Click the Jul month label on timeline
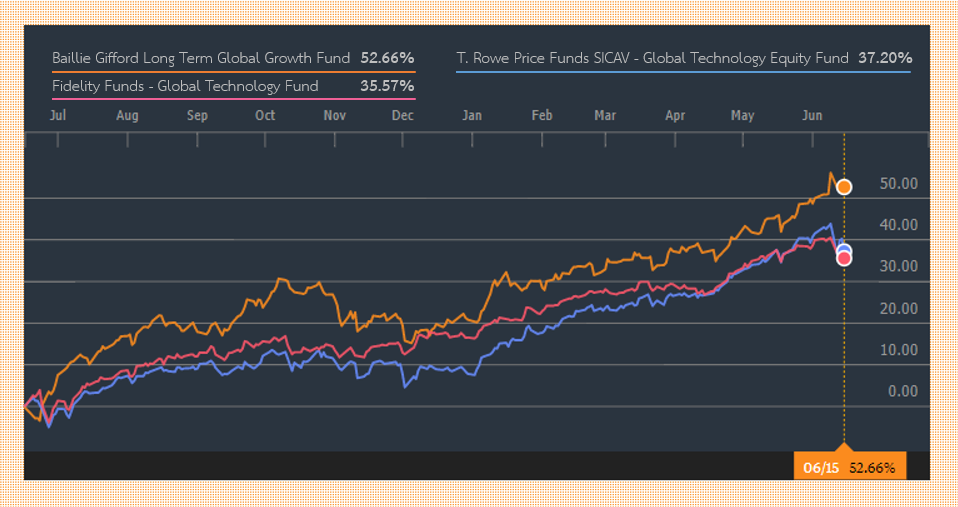The height and width of the screenshot is (507, 958). (x=58, y=116)
